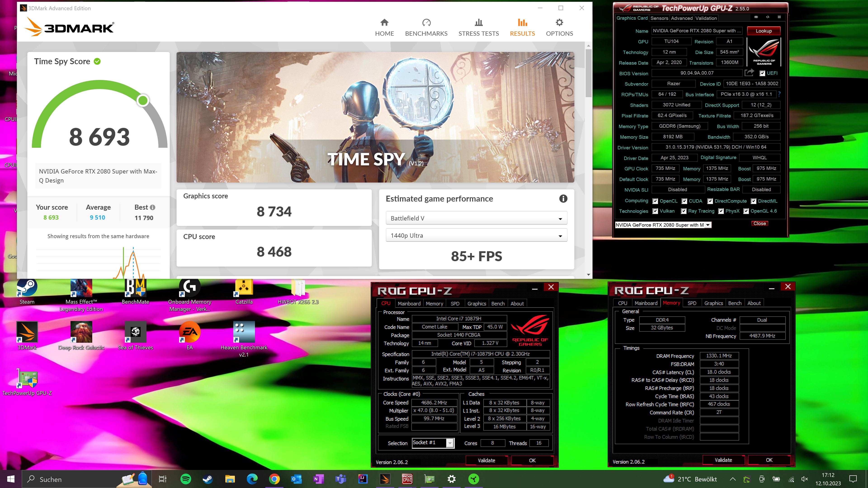Toggle the UEFI checkbox in GPU-Z
The width and height of the screenshot is (868, 488).
(x=762, y=73)
